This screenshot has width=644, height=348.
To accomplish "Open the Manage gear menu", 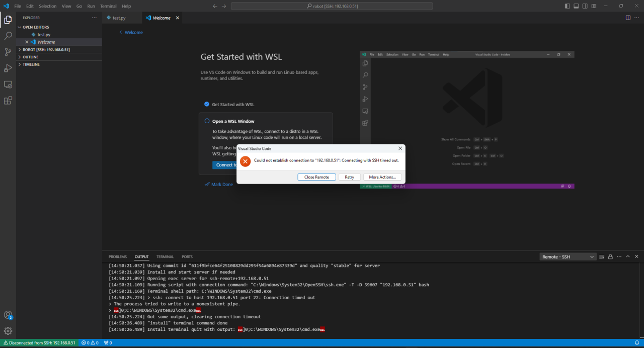I will coord(8,331).
